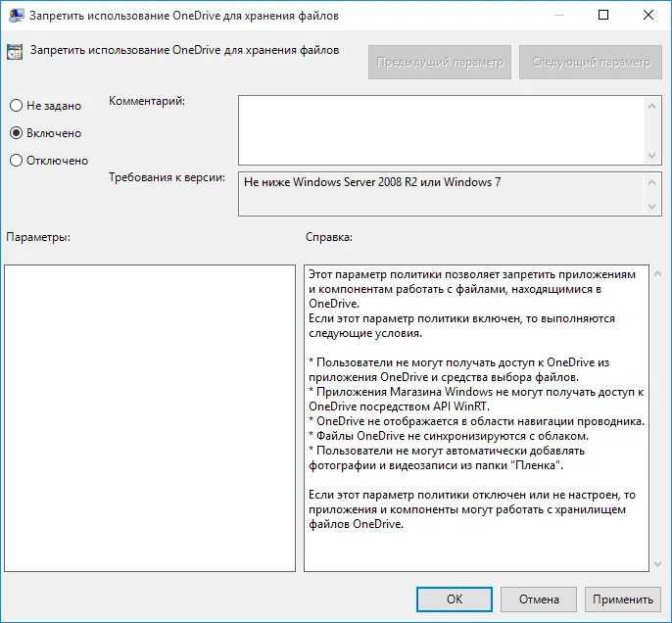Click the "Требования к версии:" label
The width and height of the screenshot is (672, 623).
point(167,177)
